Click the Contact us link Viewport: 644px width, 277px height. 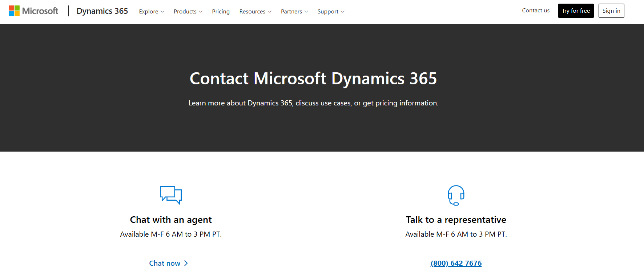pos(536,11)
